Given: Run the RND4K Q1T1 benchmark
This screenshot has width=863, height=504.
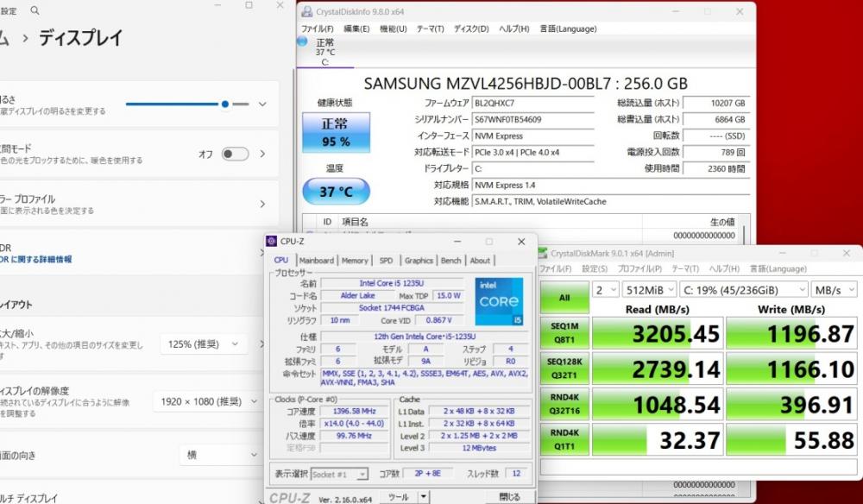Looking at the screenshot, I should (564, 439).
